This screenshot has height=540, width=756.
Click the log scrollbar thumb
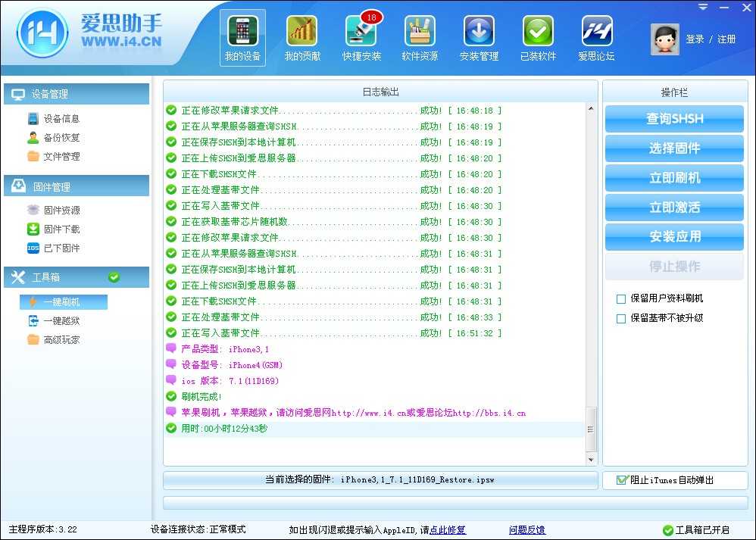(x=591, y=429)
